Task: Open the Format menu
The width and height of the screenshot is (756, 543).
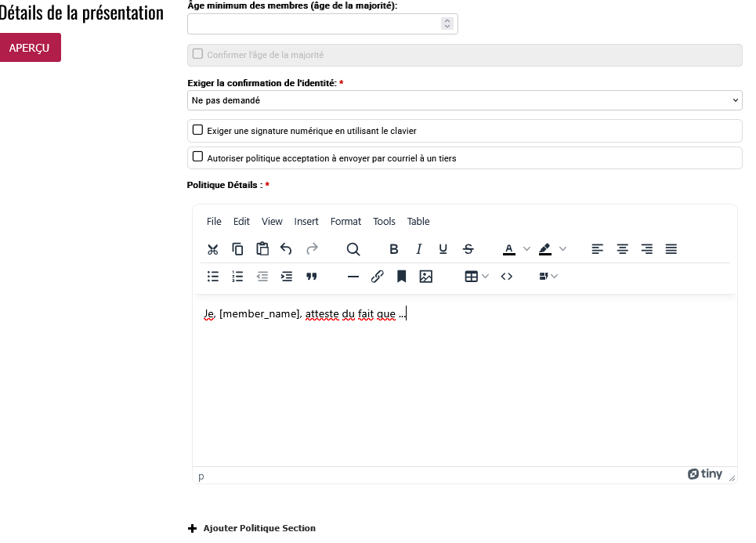Action: pyautogui.click(x=345, y=222)
